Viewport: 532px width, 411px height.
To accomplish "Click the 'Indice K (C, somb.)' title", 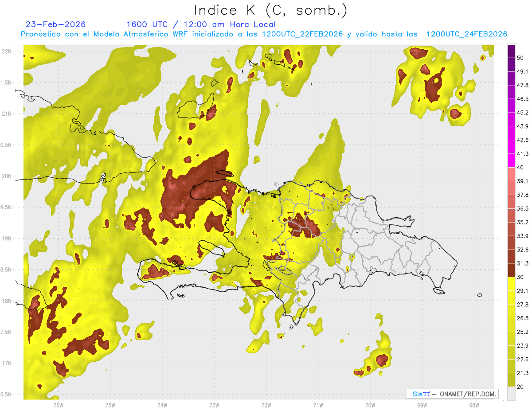I will [270, 10].
